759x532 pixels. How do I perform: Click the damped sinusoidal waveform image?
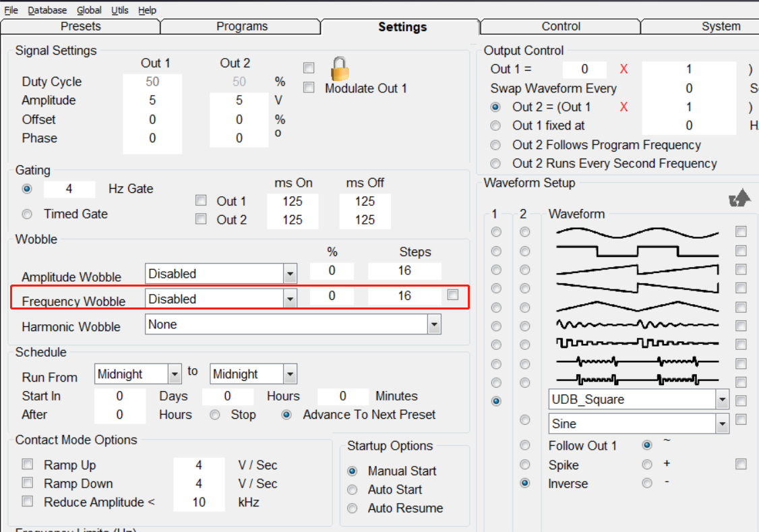point(637,326)
